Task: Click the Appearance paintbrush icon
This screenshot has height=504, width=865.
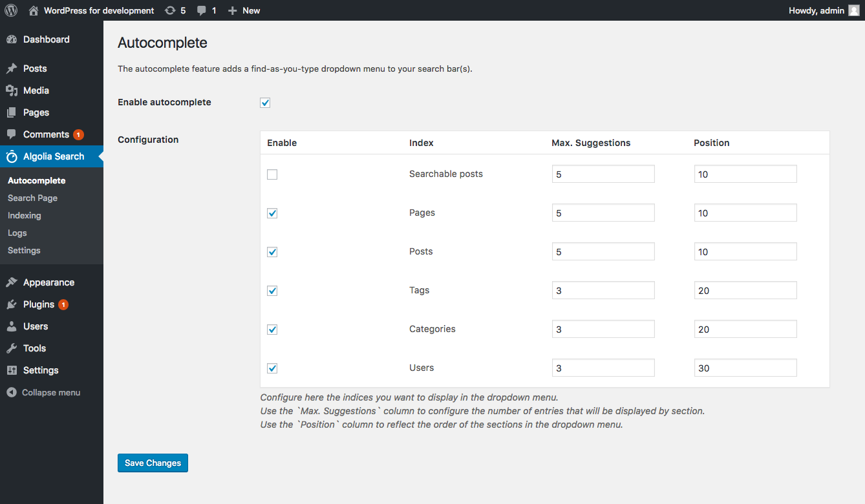Action: click(x=12, y=282)
